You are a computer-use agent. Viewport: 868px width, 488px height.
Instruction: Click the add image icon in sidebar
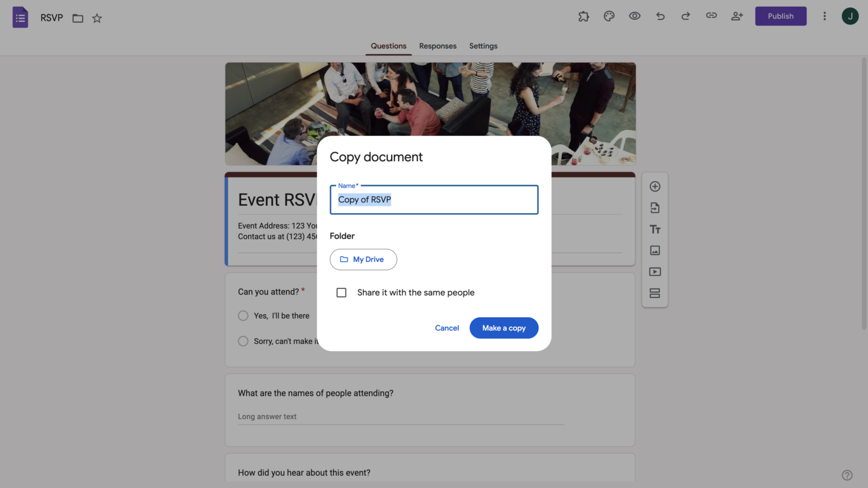[x=655, y=250]
